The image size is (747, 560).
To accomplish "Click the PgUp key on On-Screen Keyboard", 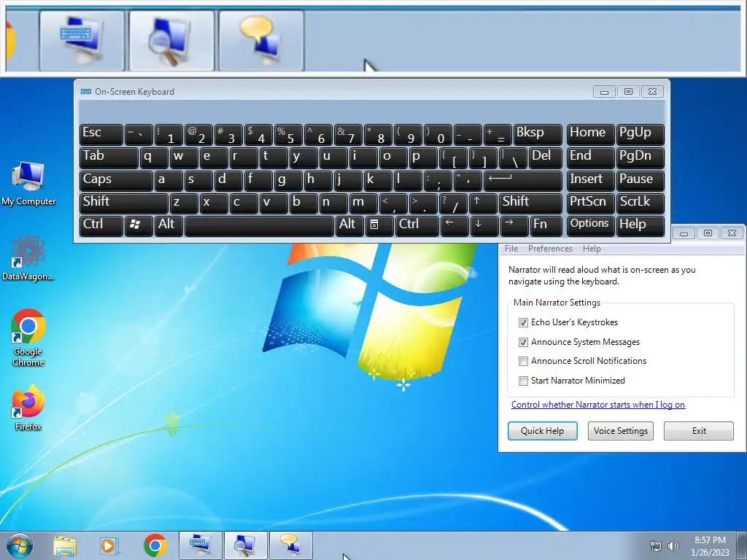I will coord(640,135).
